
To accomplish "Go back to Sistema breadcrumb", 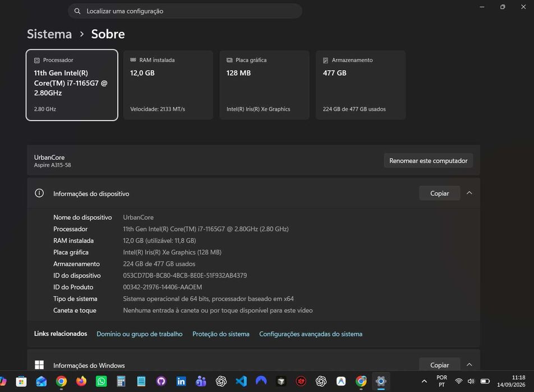I will tap(49, 34).
